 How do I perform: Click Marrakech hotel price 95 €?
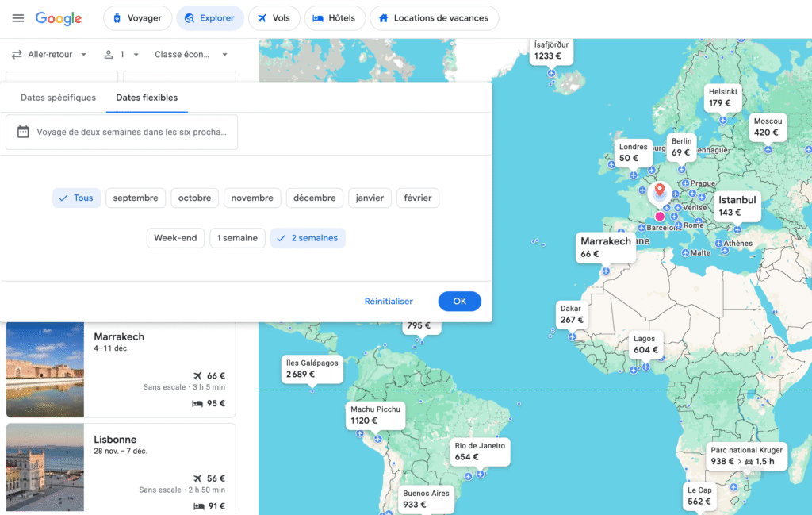[209, 403]
